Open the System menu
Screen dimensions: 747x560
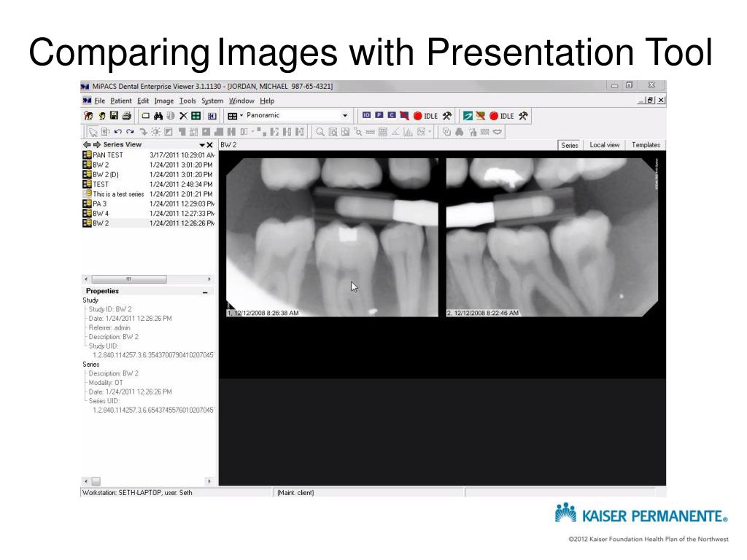click(x=212, y=101)
